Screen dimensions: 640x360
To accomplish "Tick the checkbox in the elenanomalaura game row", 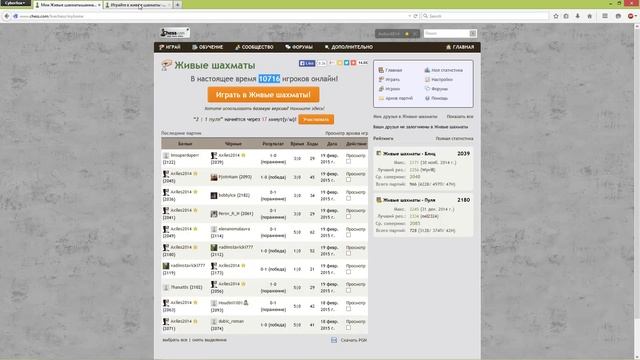I will click(x=348, y=235).
